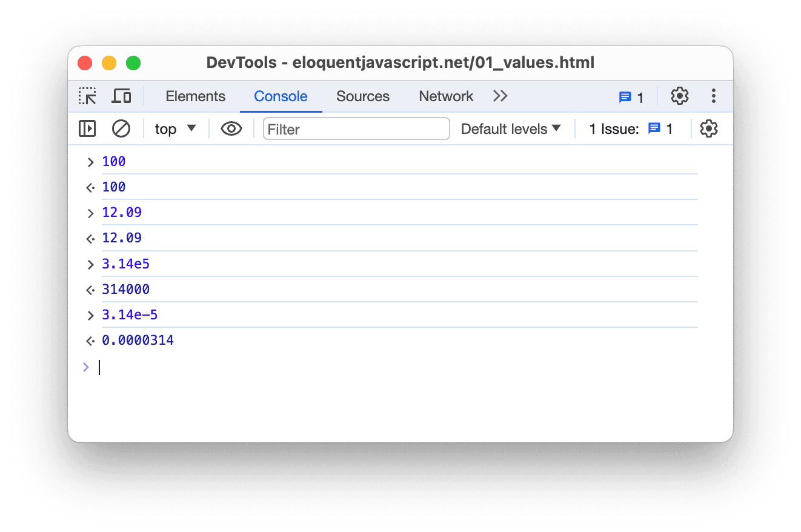Image resolution: width=801 pixels, height=532 pixels.
Task: Expand the 3.14e5 console entry
Action: (x=90, y=264)
